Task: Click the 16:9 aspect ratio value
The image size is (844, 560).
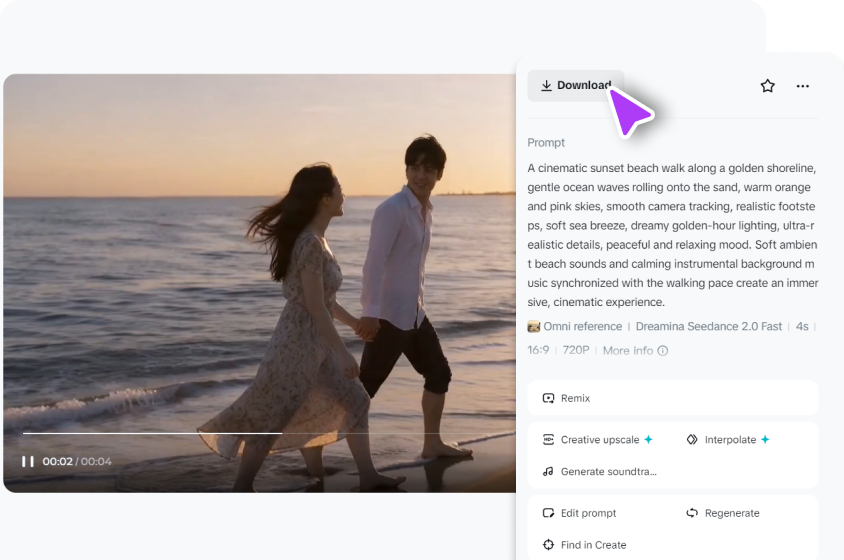Action: pos(538,350)
